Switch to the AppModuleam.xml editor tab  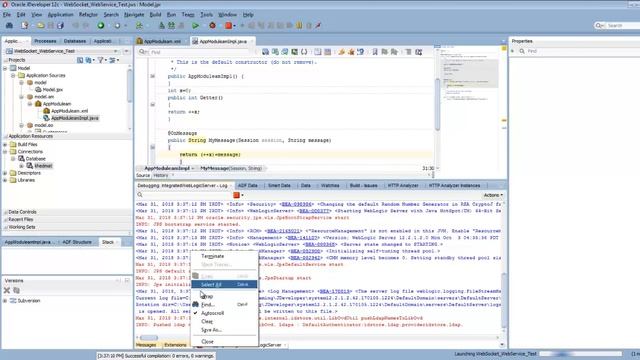162,41
